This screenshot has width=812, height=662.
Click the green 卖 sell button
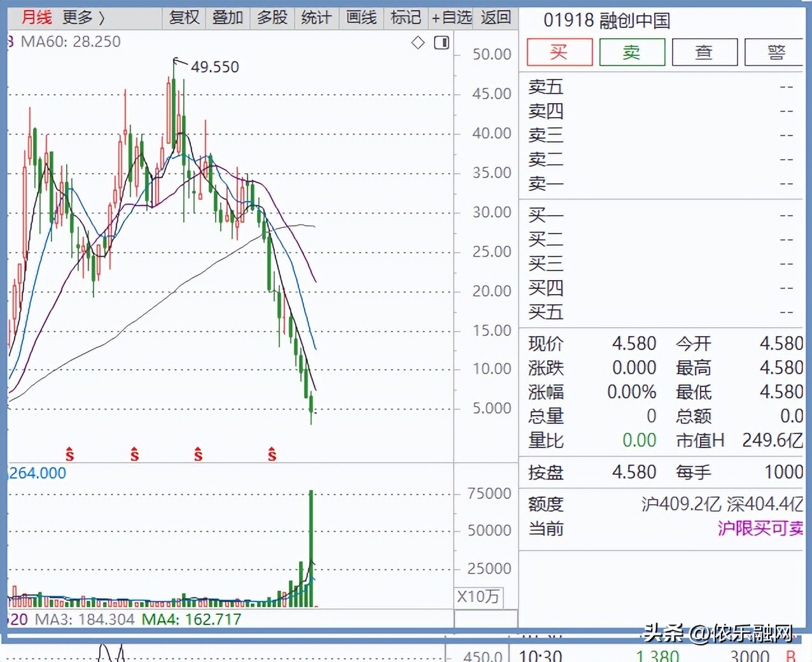632,52
